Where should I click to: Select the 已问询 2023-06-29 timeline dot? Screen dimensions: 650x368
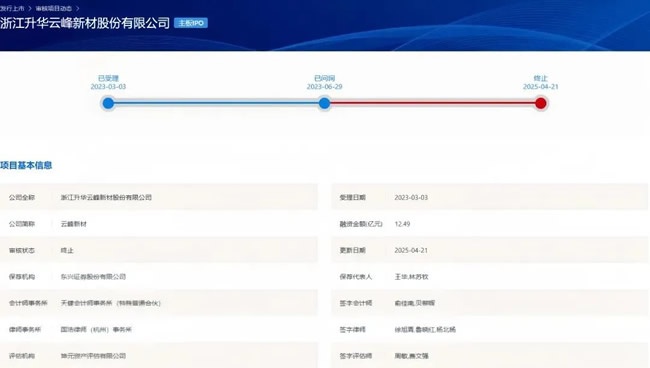coord(325,103)
